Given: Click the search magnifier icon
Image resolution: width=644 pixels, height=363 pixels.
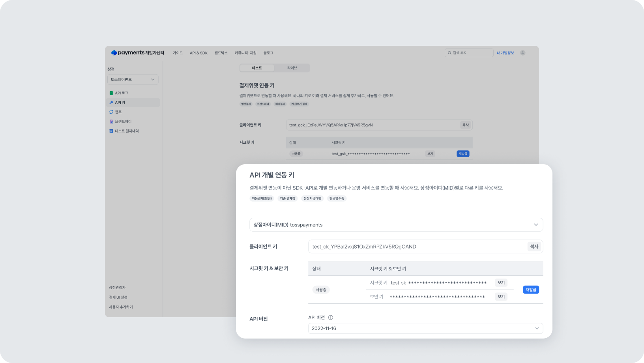Looking at the screenshot, I should (x=449, y=53).
